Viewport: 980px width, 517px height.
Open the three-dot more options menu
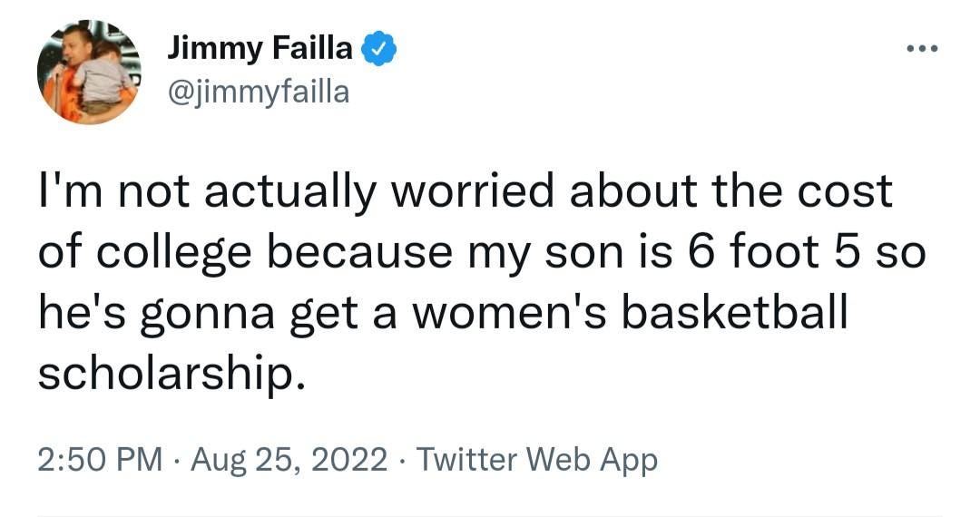pyautogui.click(x=923, y=49)
